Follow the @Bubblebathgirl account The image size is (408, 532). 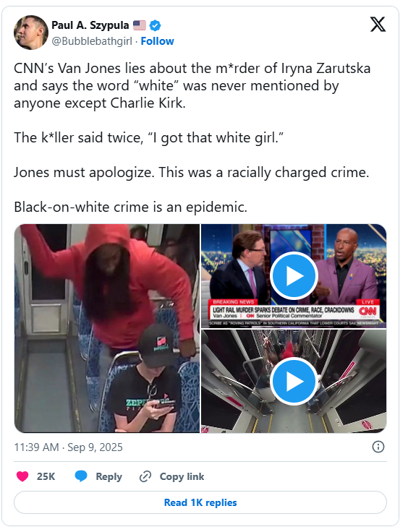[x=157, y=41]
